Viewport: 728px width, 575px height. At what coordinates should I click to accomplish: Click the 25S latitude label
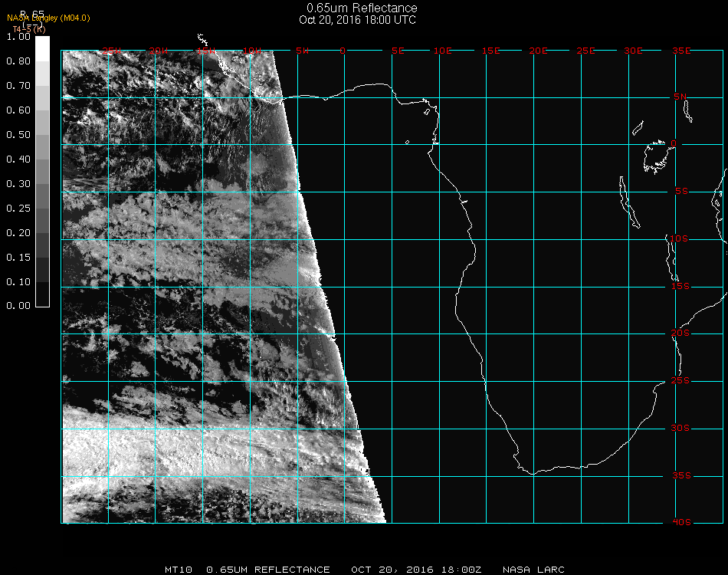680,381
